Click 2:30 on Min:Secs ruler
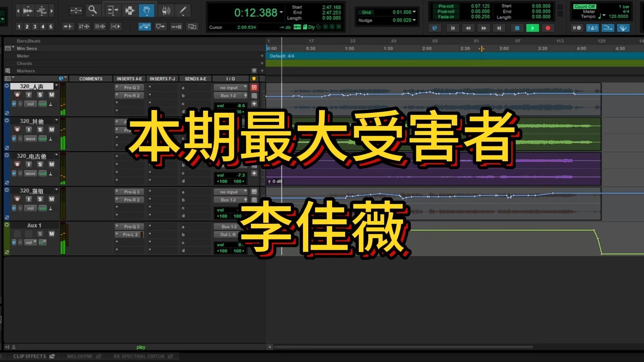Screen dimensions: 644x362 (x=465, y=49)
